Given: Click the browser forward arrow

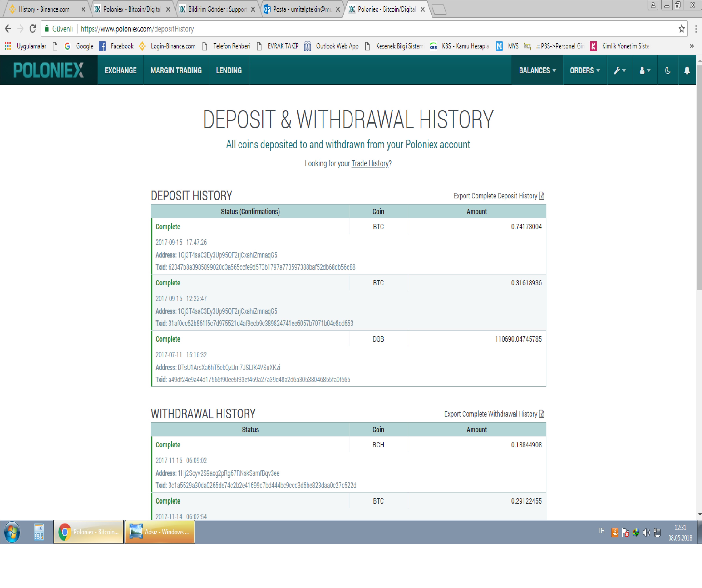Looking at the screenshot, I should click(20, 29).
